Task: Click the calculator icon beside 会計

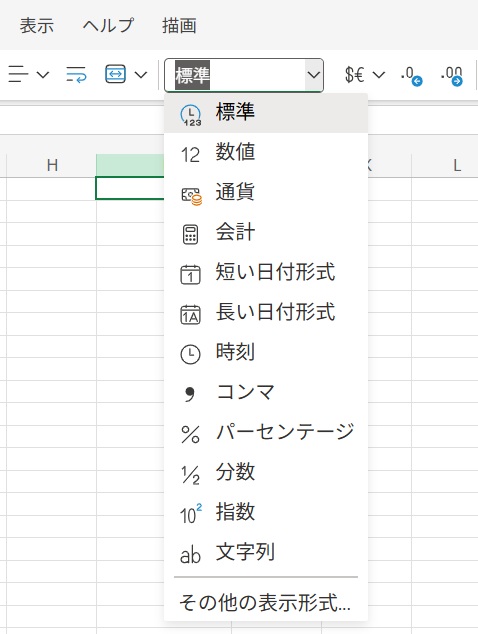Action: (x=190, y=235)
